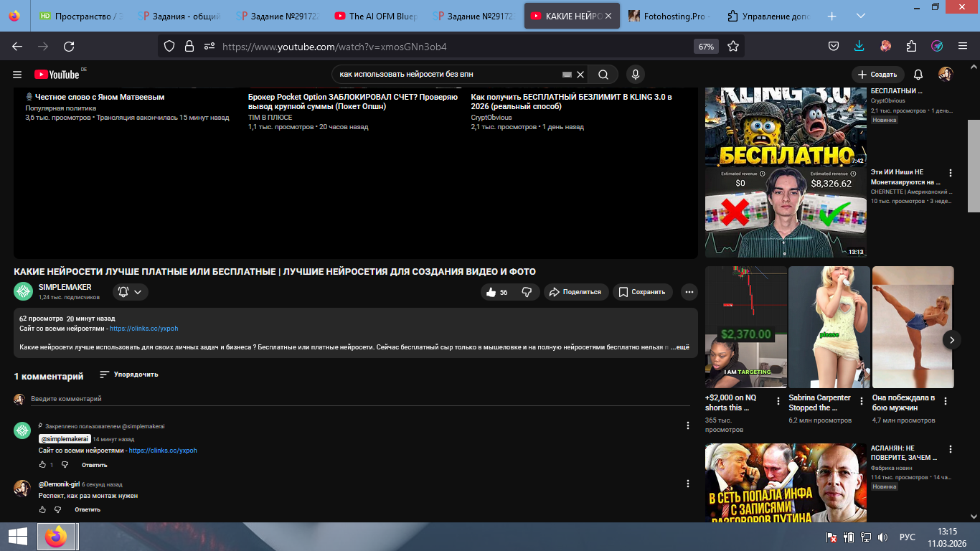Open the Firefox extensions puzzle menu
This screenshot has height=551, width=980.
pyautogui.click(x=911, y=46)
